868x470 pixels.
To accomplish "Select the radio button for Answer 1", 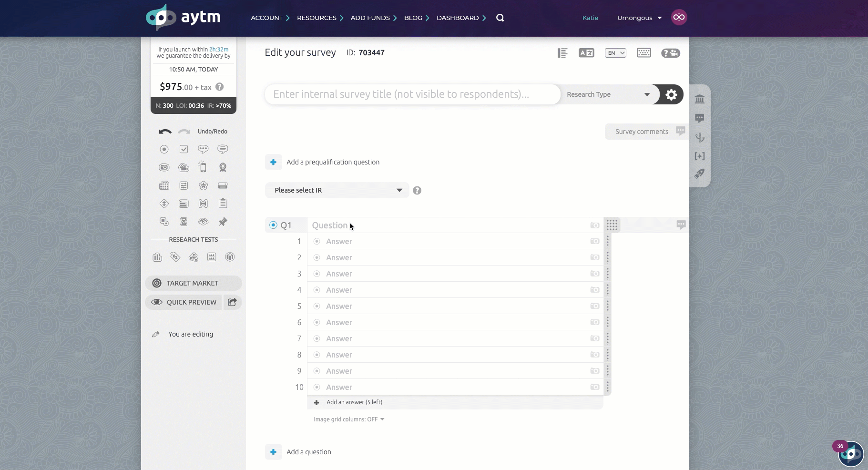I will 317,242.
